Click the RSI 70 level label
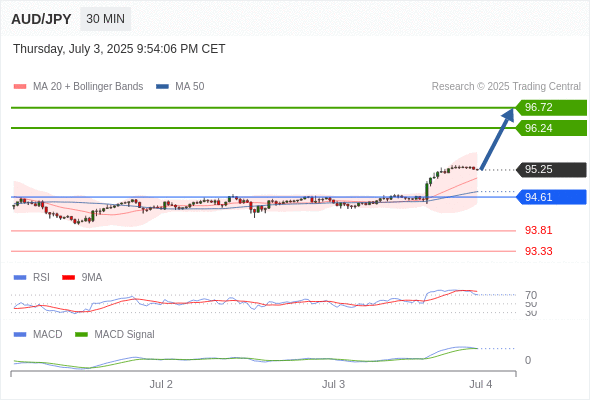This screenshot has width=590, height=400. 531,295
